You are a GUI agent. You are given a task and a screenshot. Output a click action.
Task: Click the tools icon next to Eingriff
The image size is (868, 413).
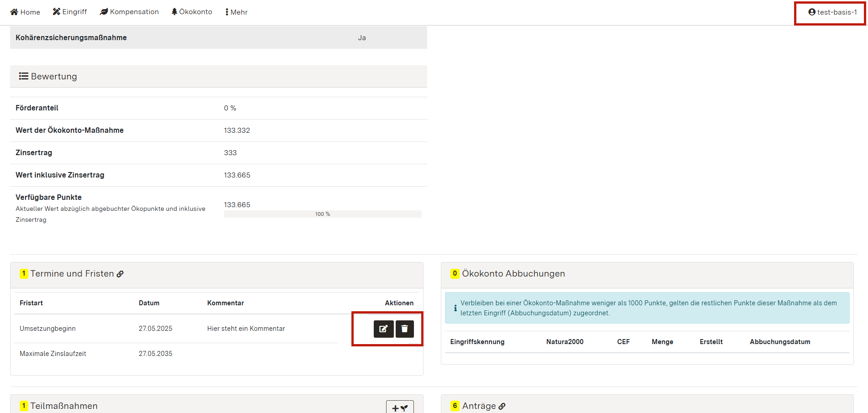[x=56, y=11]
